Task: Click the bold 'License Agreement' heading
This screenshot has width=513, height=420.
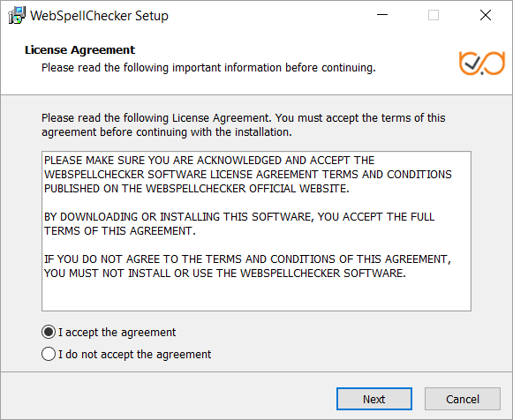Action: pos(79,50)
